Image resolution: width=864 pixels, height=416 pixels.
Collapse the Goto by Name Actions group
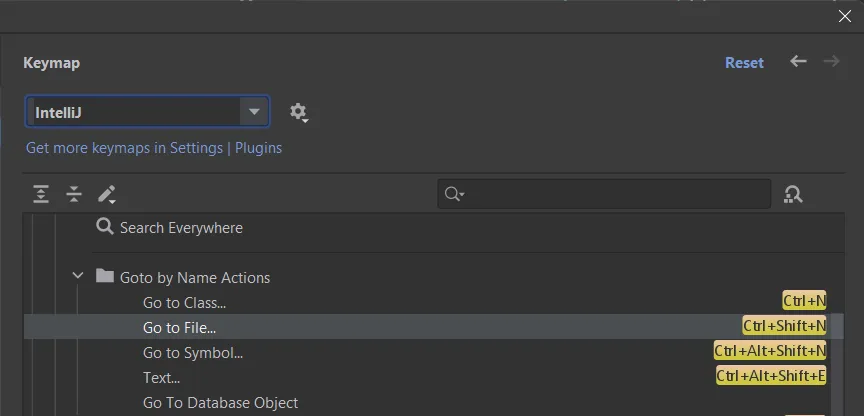[x=78, y=277]
